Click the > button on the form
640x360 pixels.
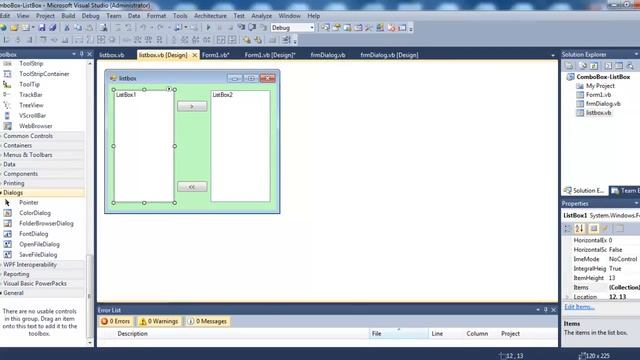tap(192, 107)
